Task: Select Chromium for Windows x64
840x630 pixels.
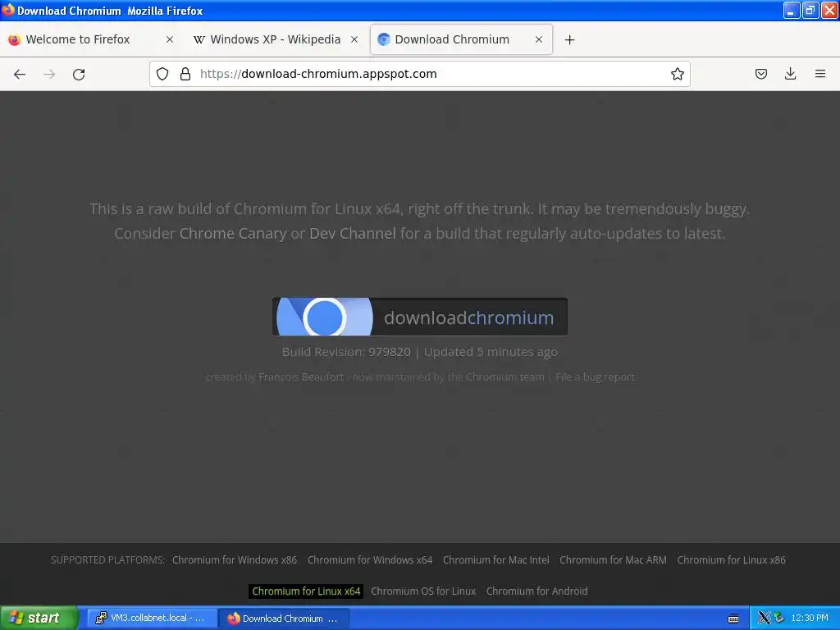Action: 370,559
